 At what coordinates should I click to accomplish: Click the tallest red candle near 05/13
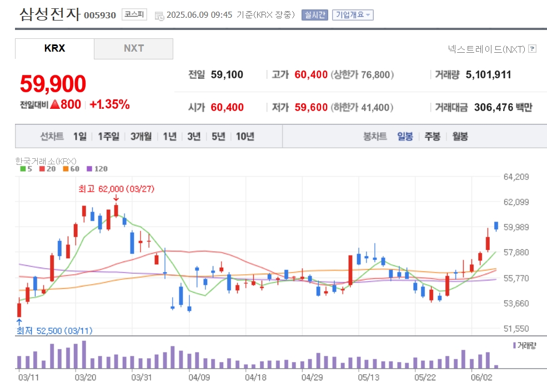(350, 270)
